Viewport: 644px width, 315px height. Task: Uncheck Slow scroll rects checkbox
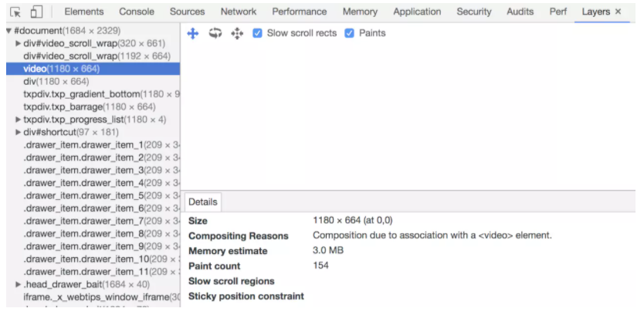(x=257, y=33)
